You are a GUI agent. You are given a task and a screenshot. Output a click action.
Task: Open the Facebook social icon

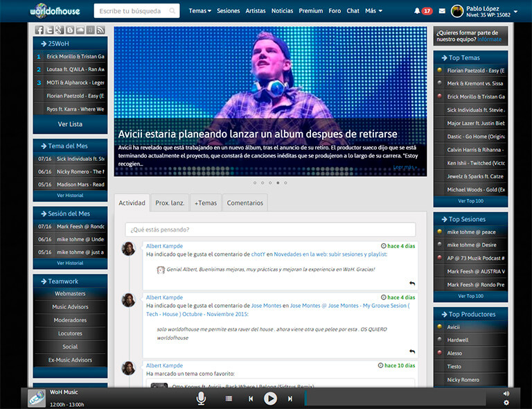tap(39, 30)
